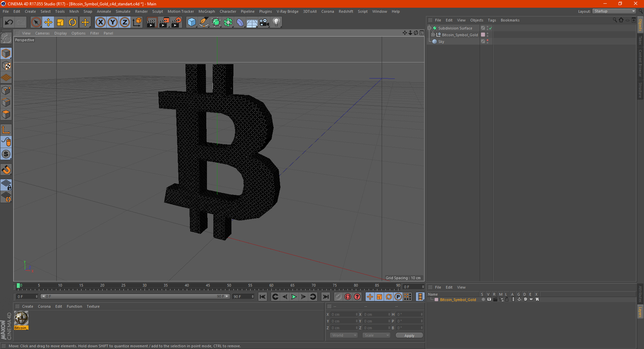Go to start of animation
The image size is (644, 349).
[263, 297]
